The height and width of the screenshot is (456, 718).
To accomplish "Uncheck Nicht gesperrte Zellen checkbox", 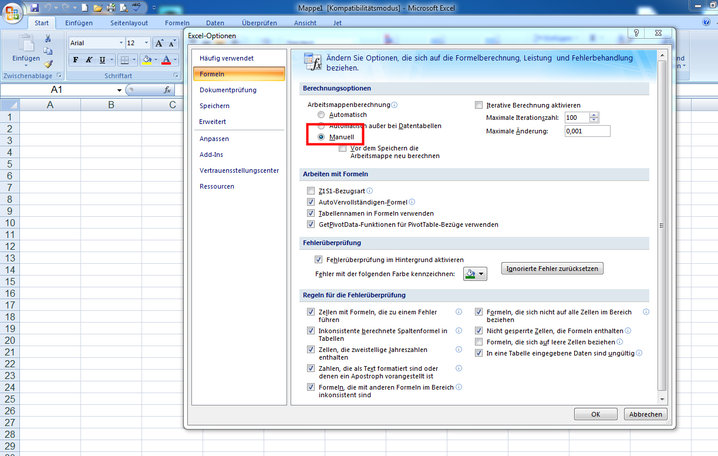I will pos(479,331).
